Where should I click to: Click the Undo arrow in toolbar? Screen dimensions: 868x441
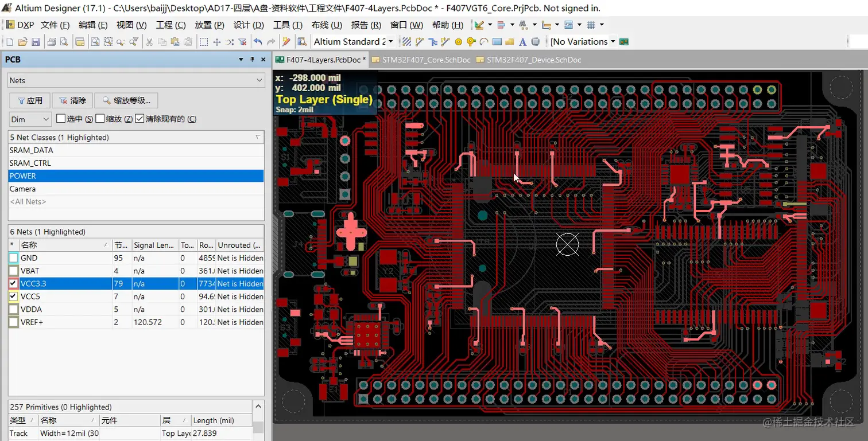258,42
